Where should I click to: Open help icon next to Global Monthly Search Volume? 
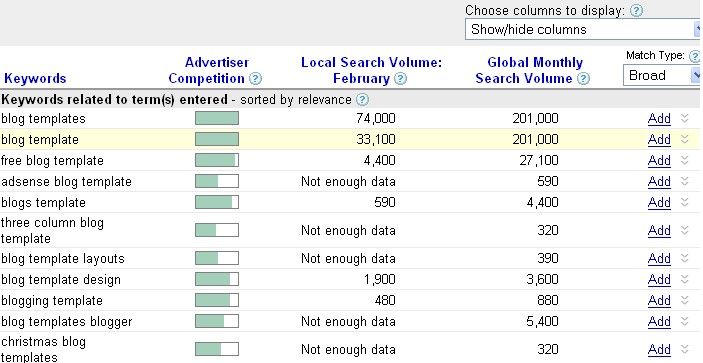(583, 79)
